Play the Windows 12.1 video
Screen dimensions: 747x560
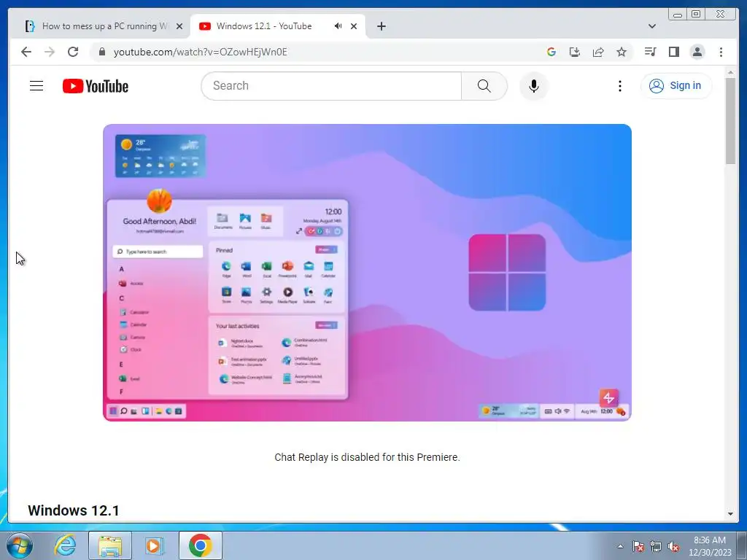tap(367, 273)
